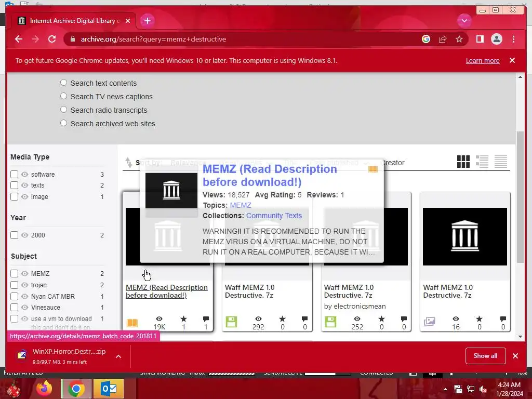532x399 pixels.
Task: Switch to tile grid view
Action: pos(463,162)
